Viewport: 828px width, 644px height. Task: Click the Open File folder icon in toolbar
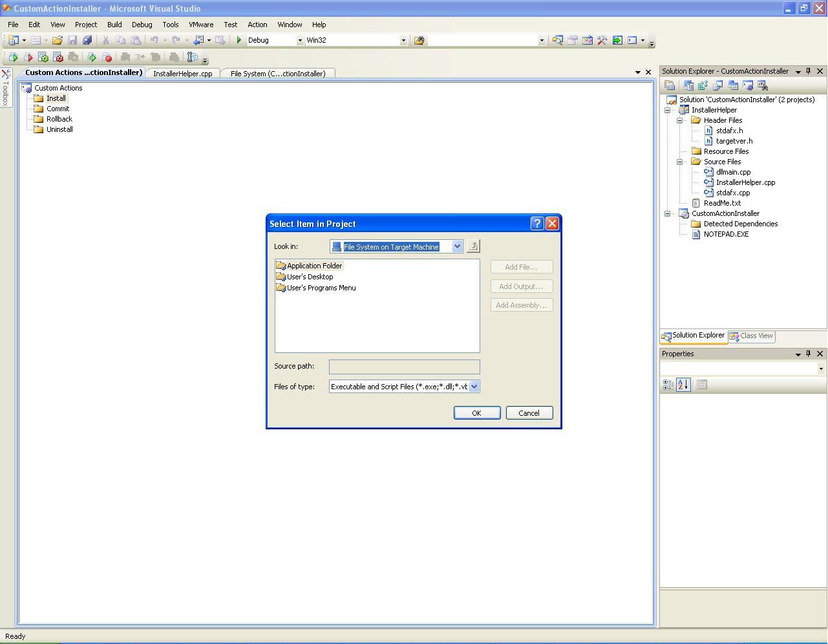click(58, 40)
